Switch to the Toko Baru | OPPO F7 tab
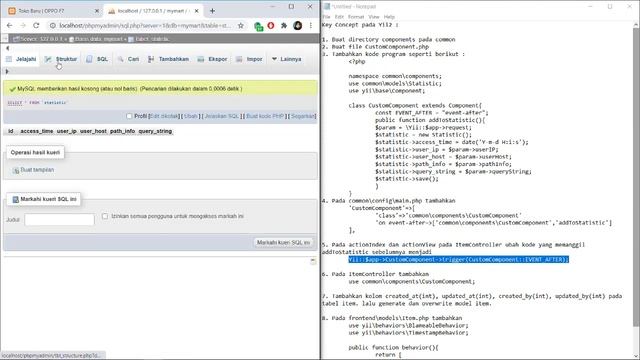The width and height of the screenshot is (640, 360). coord(52,11)
